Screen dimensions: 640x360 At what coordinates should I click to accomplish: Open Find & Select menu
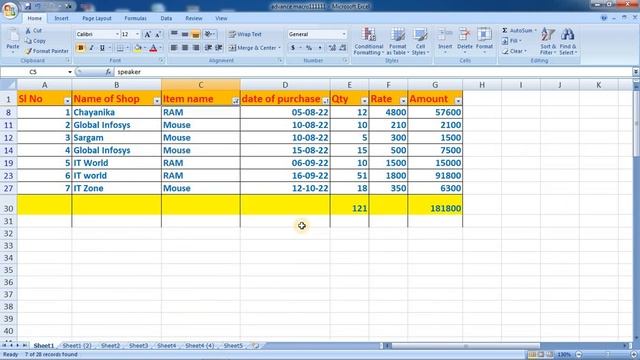click(x=568, y=41)
